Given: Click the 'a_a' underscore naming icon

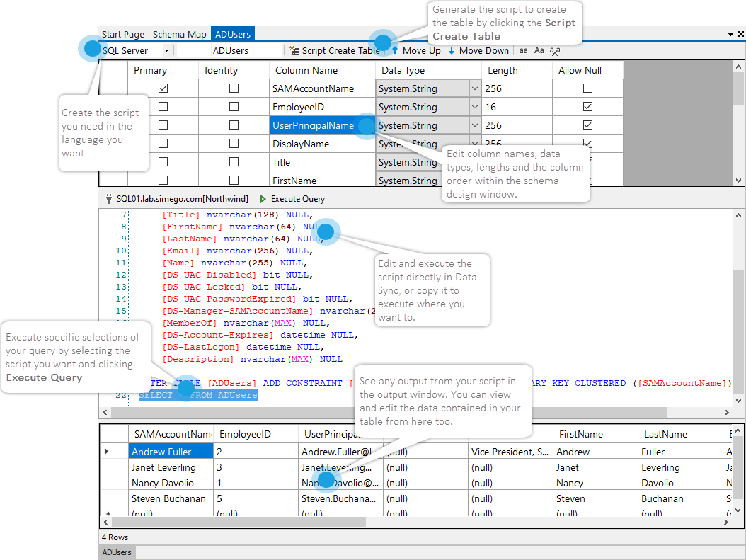Looking at the screenshot, I should 555,51.
